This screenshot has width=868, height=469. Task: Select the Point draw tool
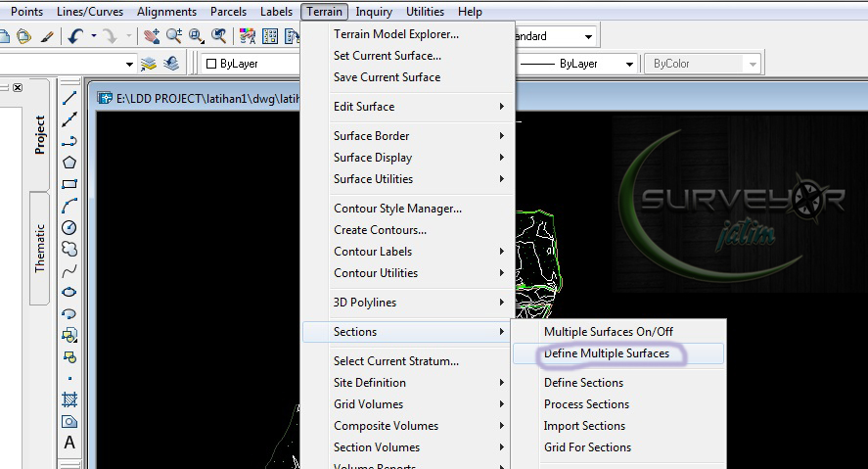click(x=69, y=379)
